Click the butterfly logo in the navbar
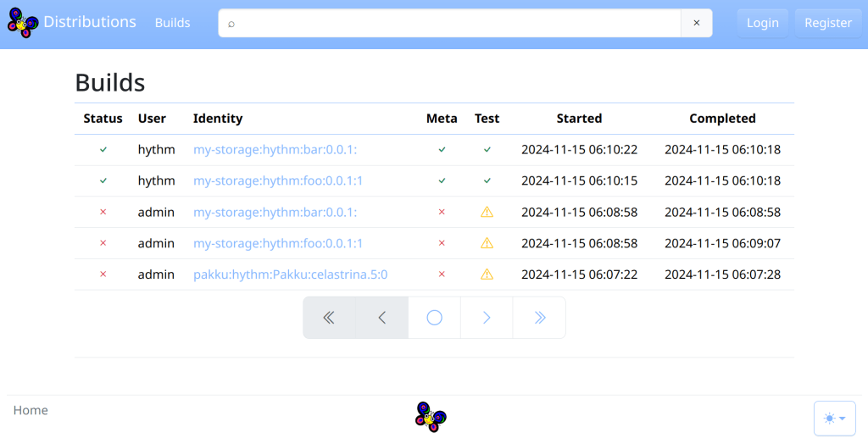Viewport: 868px width, 438px height. [x=23, y=23]
